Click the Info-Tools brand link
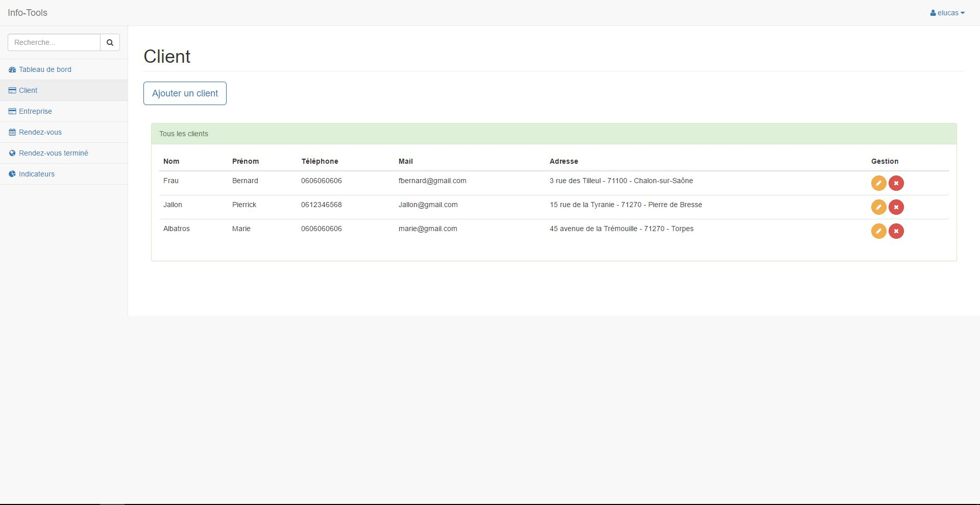The image size is (980, 505). (28, 13)
